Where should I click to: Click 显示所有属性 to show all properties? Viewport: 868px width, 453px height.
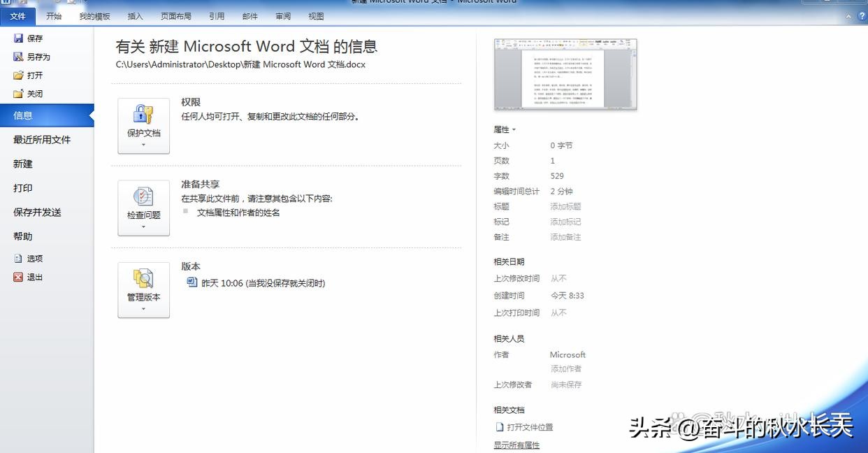click(516, 445)
